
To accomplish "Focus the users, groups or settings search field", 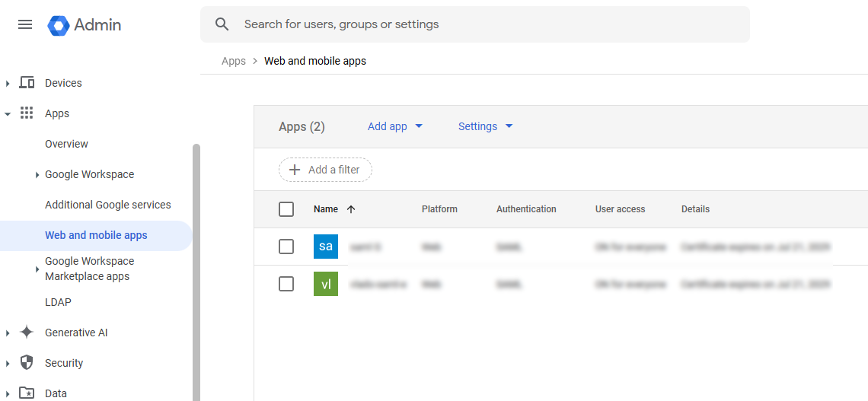I will tap(475, 24).
